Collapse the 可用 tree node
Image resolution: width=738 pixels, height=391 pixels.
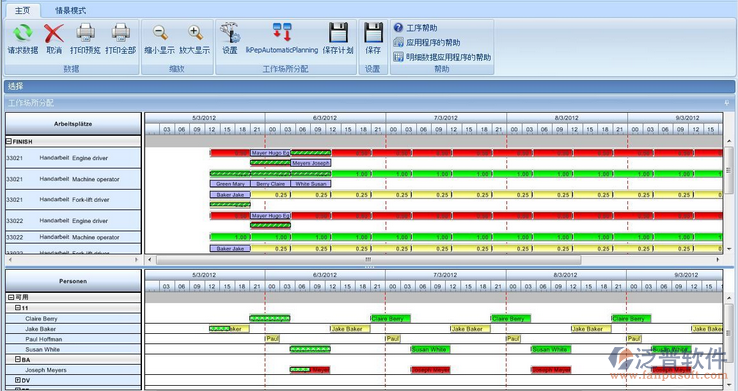[11, 297]
